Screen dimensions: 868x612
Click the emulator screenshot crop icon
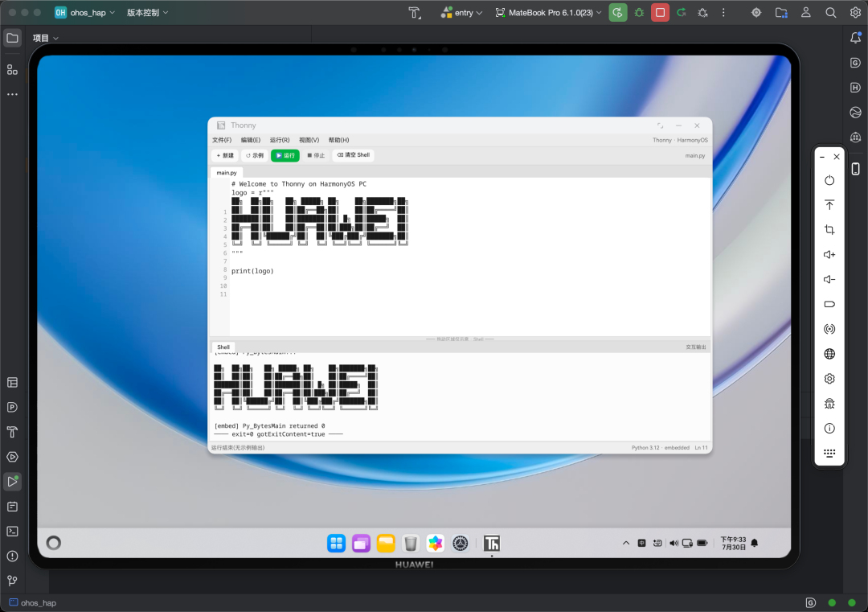tap(829, 229)
